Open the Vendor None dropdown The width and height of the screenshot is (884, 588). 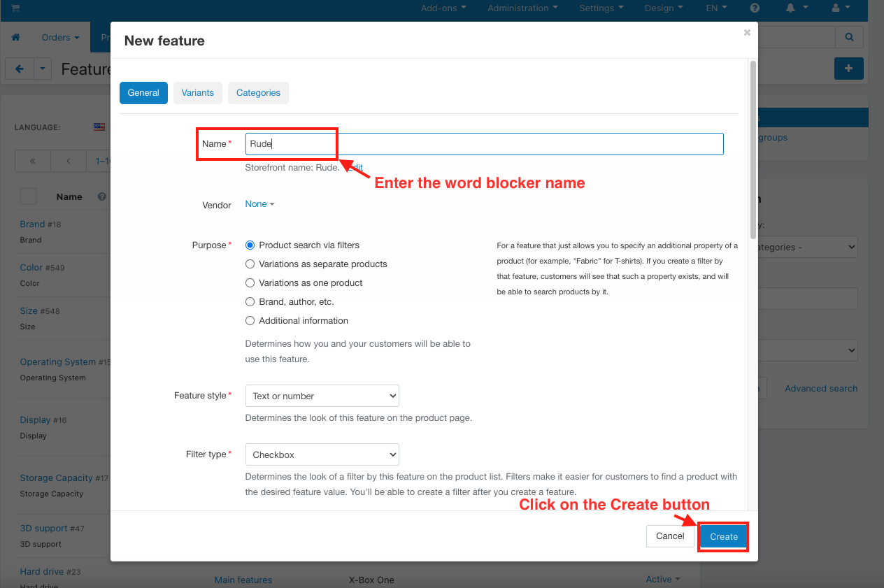coord(259,204)
